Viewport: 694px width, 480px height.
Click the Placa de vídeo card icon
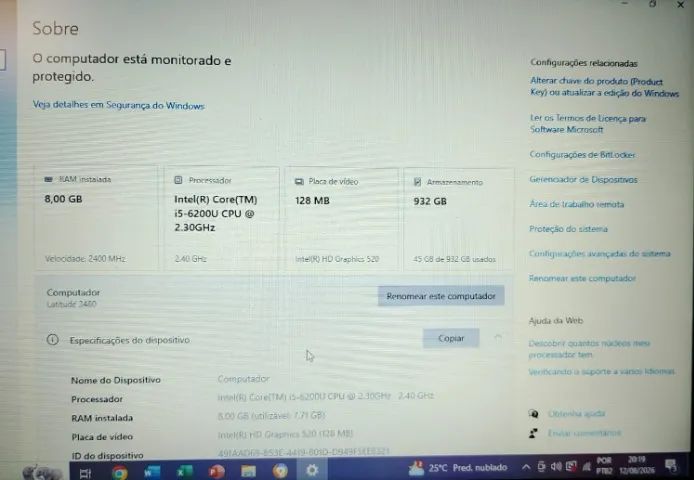[x=299, y=182]
